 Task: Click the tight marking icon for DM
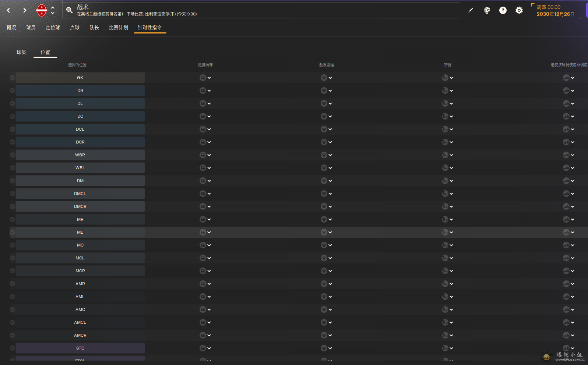click(203, 181)
